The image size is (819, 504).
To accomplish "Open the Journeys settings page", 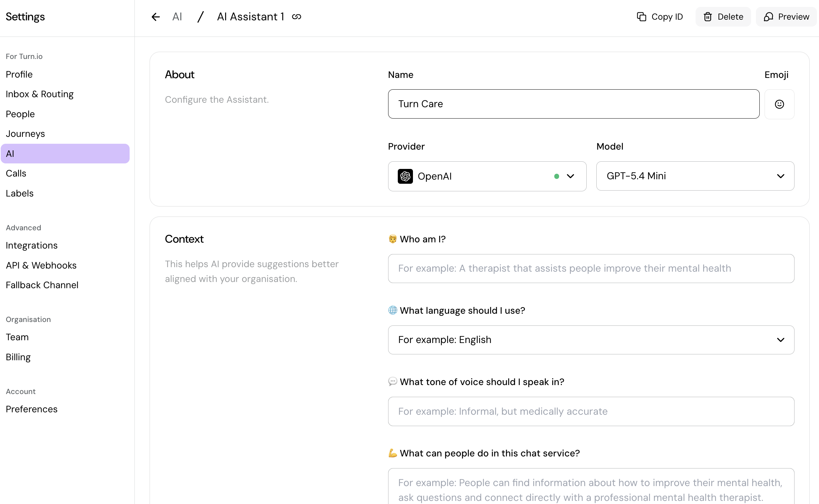I will tap(25, 133).
